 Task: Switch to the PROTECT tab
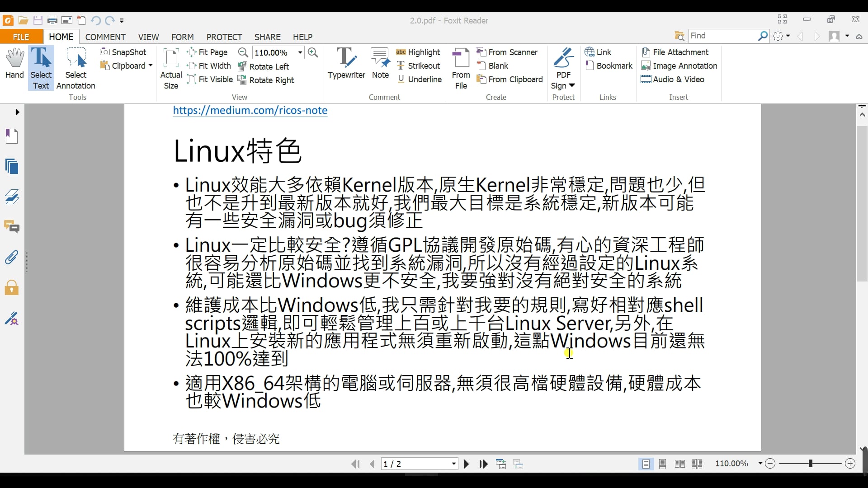(224, 37)
